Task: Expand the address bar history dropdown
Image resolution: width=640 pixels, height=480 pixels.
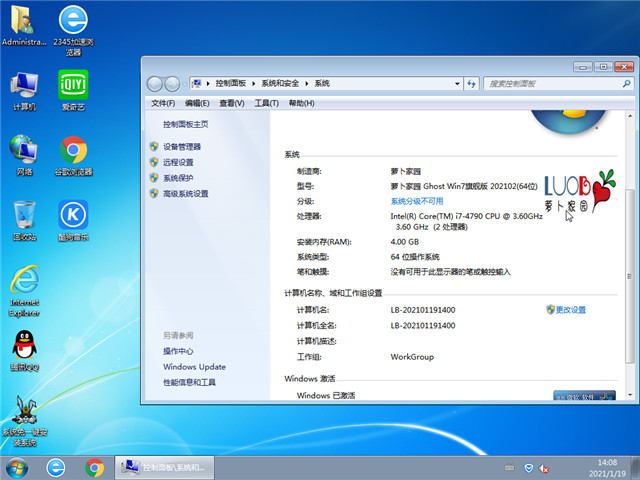Action: (457, 84)
